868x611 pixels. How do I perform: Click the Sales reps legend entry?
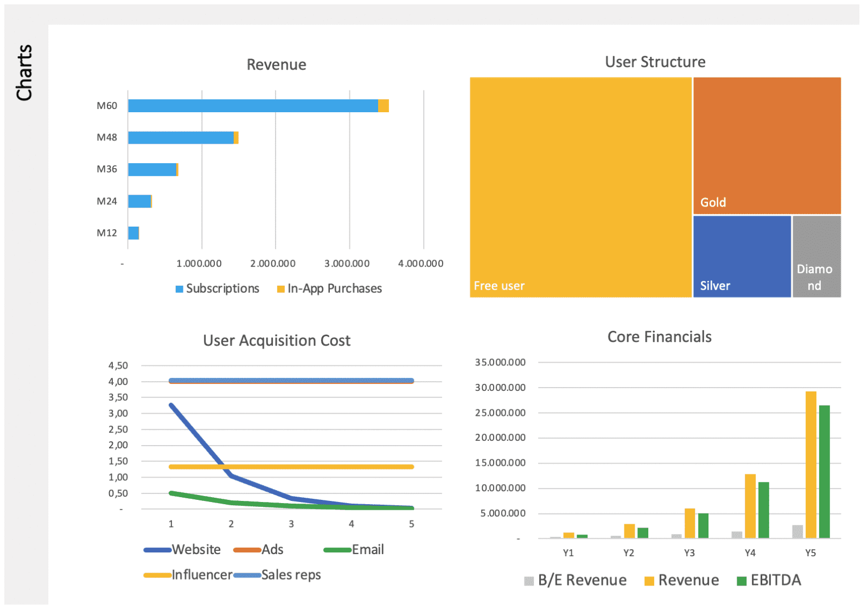click(277, 575)
